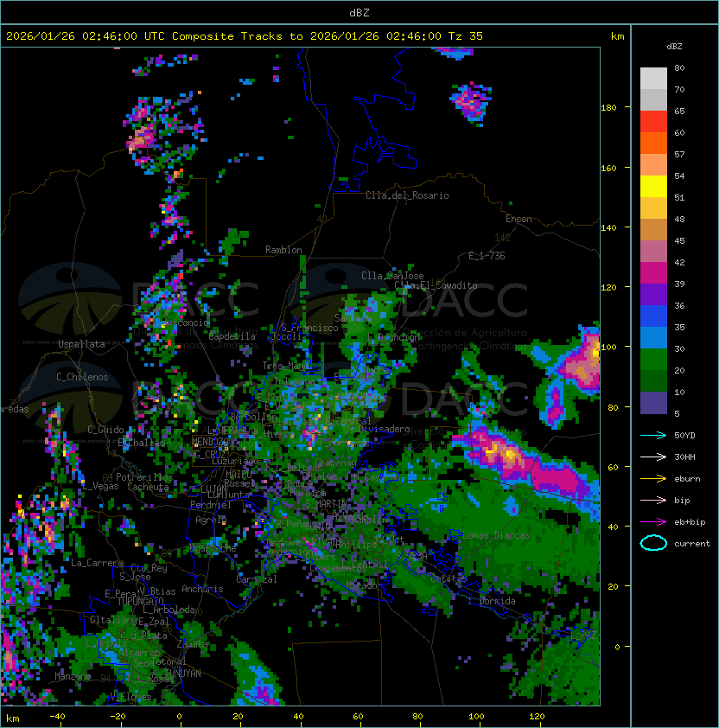
Task: Select the 'L_Dormida' map label
Action: pos(492,601)
